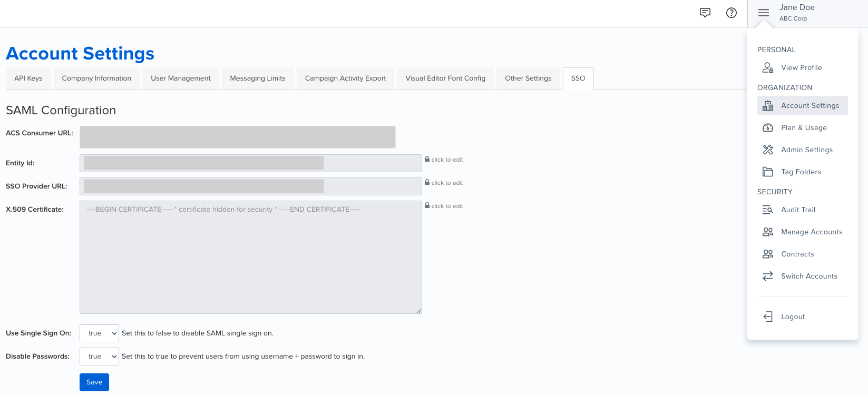This screenshot has width=868, height=396.
Task: Switch to the Company Information tab
Action: tap(96, 78)
